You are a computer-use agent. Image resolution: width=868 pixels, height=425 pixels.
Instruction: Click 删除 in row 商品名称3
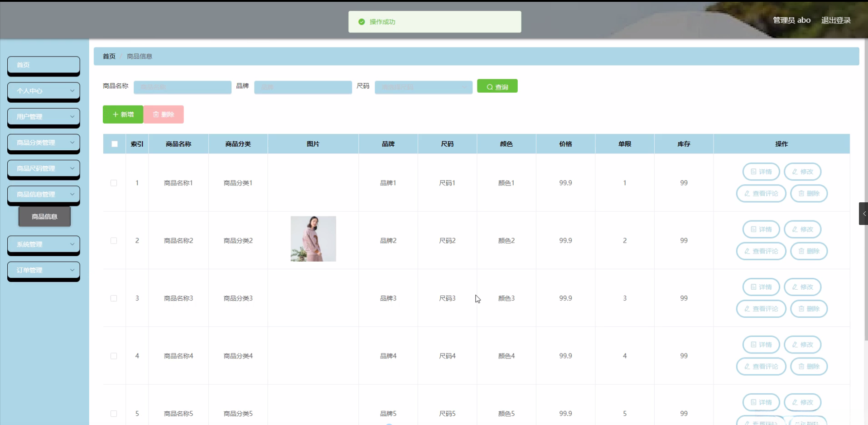[809, 309]
